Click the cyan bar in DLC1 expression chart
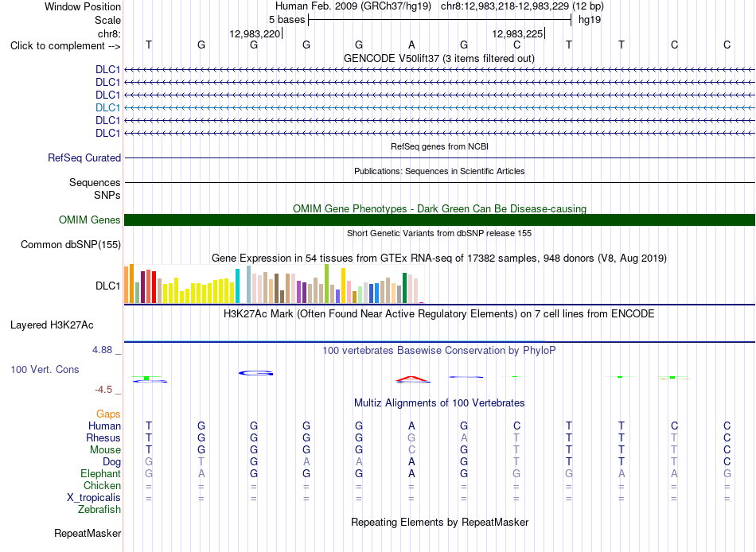756x552 pixels. click(237, 286)
